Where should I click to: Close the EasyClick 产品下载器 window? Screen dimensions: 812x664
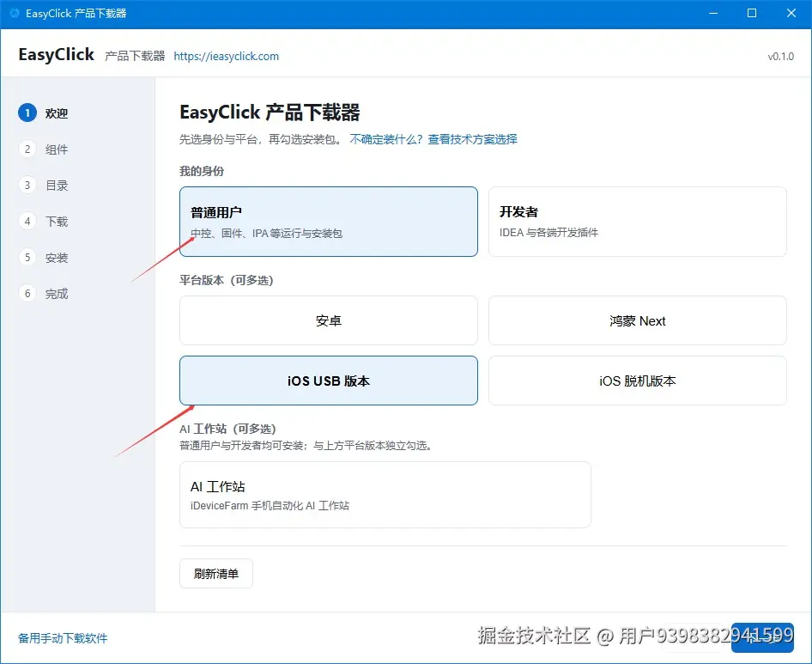[x=791, y=13]
